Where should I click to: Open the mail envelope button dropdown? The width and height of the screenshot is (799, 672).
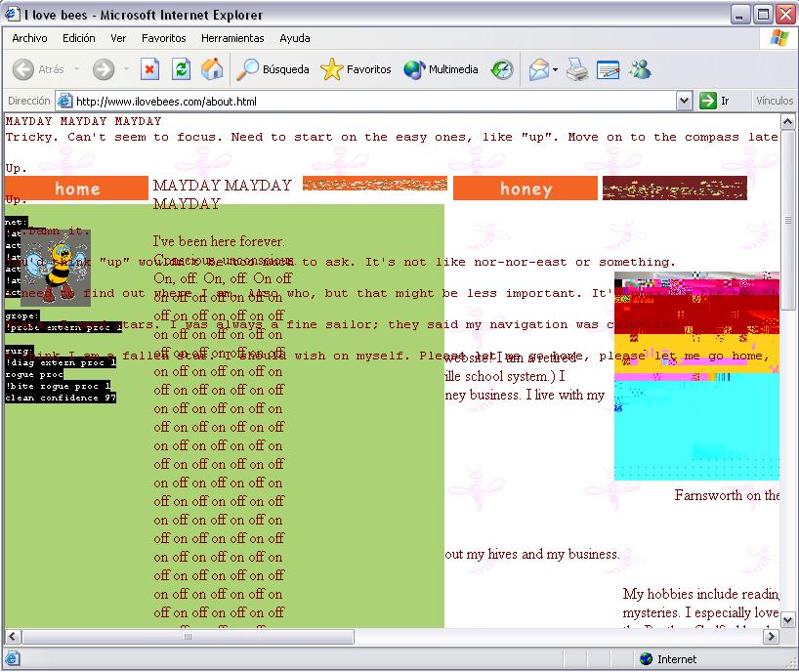click(555, 69)
